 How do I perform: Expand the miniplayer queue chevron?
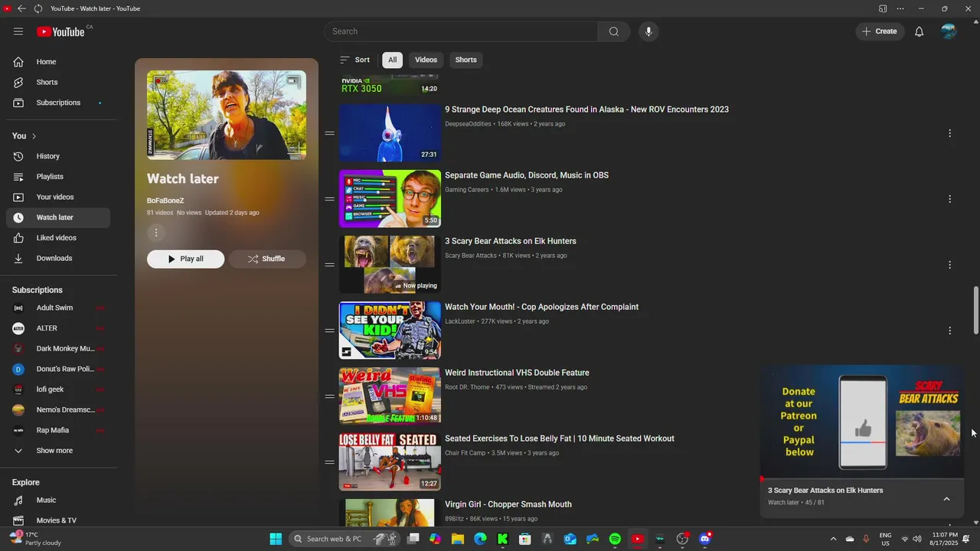coord(946,499)
